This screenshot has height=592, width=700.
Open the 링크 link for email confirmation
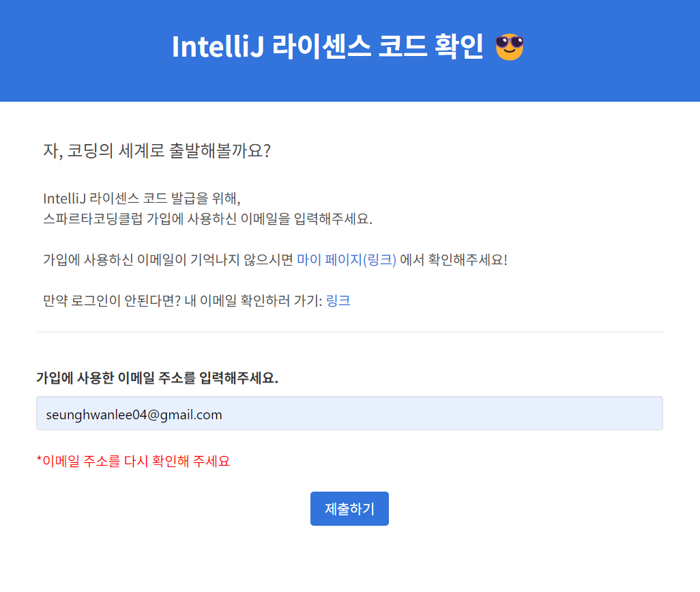pyautogui.click(x=338, y=300)
